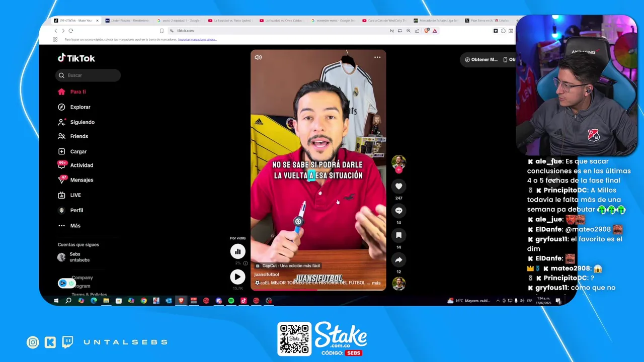The width and height of the screenshot is (644, 362).
Task: Open Brave Rewards triangle icon
Action: click(435, 31)
